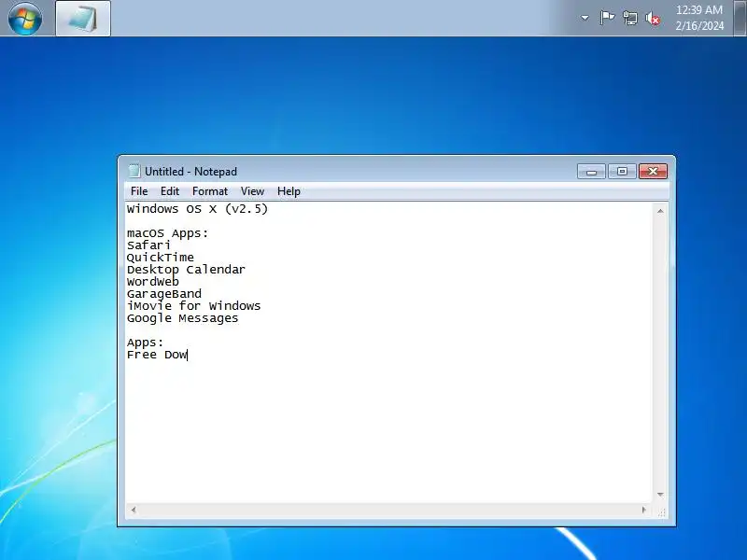Click the line 'macOS Apps:'

point(168,233)
